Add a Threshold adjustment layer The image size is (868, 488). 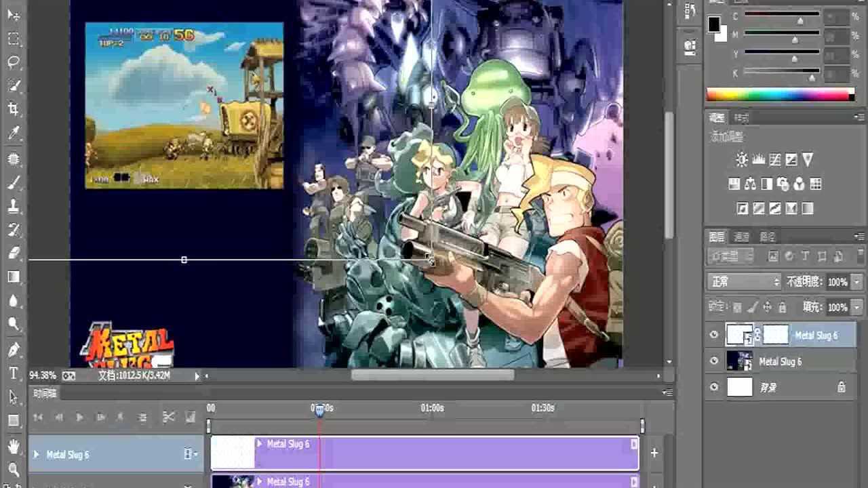click(775, 208)
